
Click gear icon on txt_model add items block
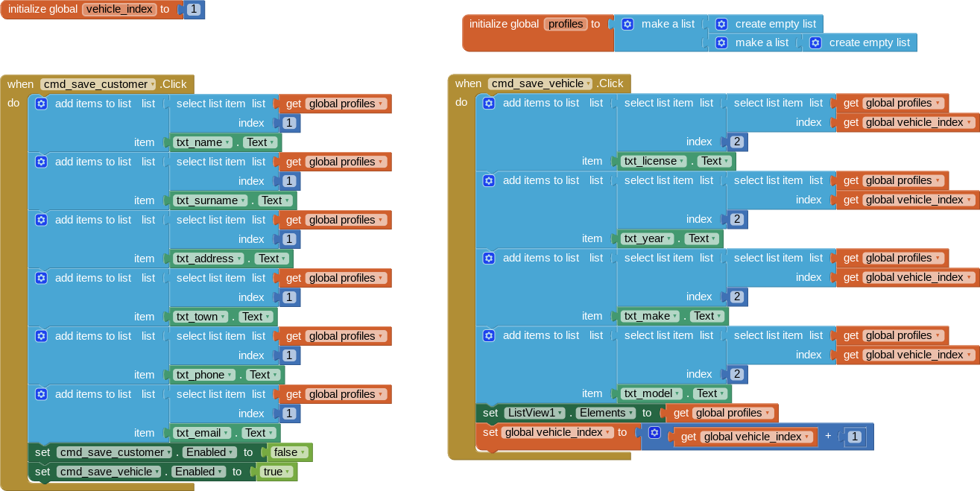click(x=489, y=335)
